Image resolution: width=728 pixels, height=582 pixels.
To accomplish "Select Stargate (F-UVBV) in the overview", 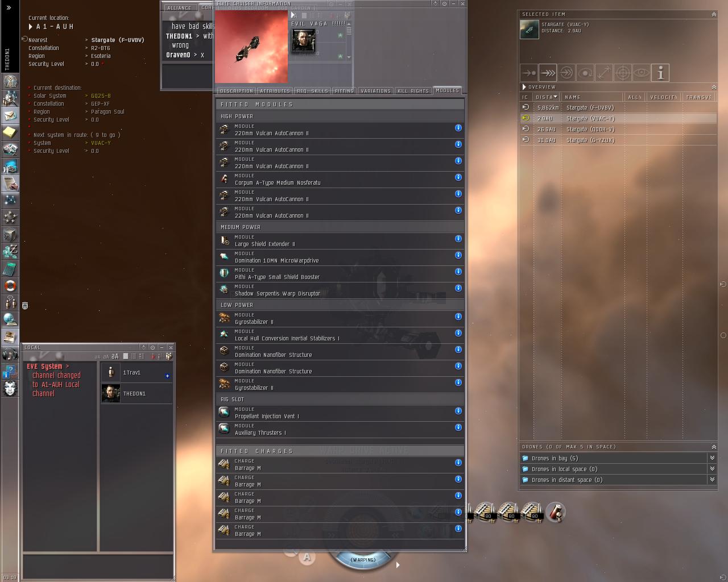I will pos(618,107).
